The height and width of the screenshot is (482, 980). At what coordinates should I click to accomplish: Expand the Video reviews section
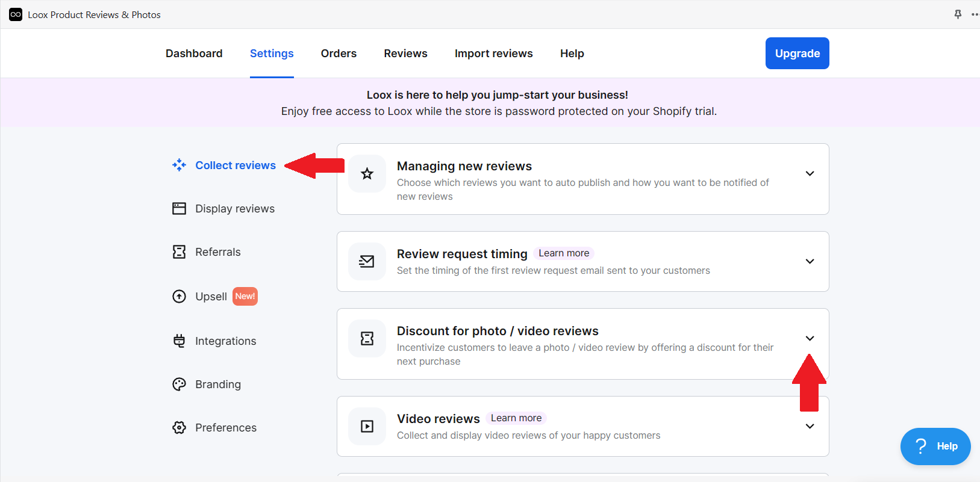(x=810, y=426)
